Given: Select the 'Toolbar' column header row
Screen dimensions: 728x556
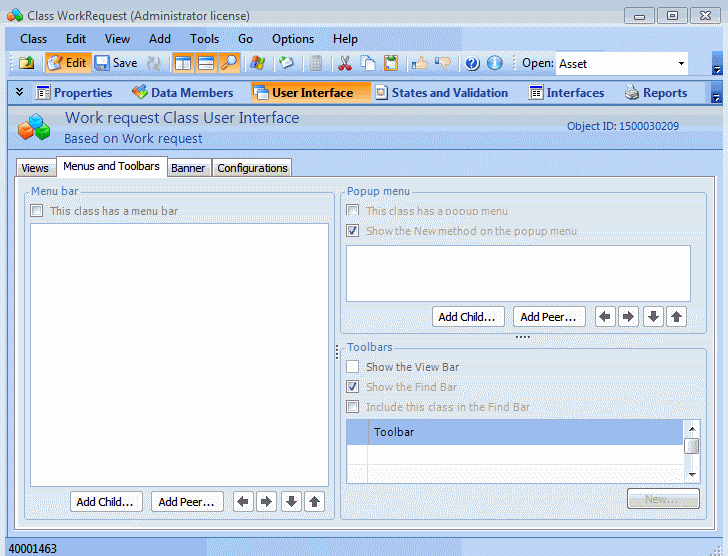Looking at the screenshot, I should (x=514, y=432).
